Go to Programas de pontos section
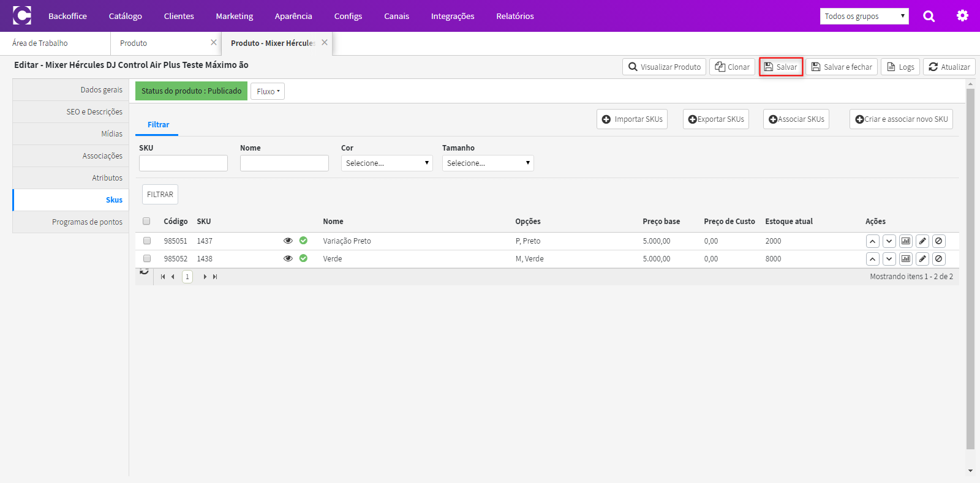Image resolution: width=980 pixels, height=483 pixels. (70, 222)
